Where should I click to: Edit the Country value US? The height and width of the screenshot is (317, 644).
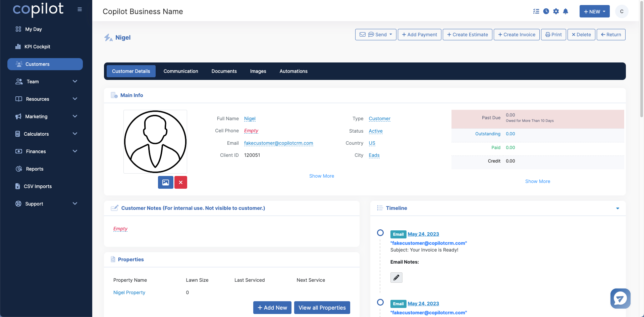372,143
